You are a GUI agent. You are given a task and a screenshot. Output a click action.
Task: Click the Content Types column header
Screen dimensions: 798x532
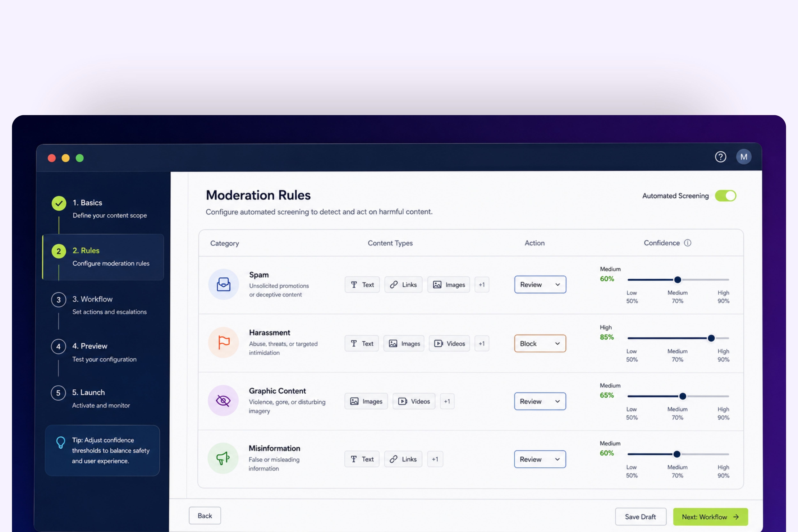point(390,243)
